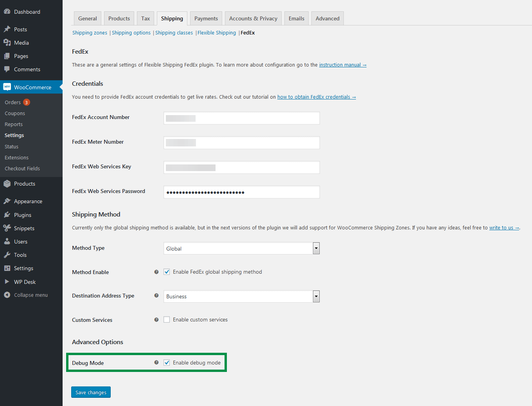
Task: Open Flexible Shipping sub-section link
Action: 217,32
